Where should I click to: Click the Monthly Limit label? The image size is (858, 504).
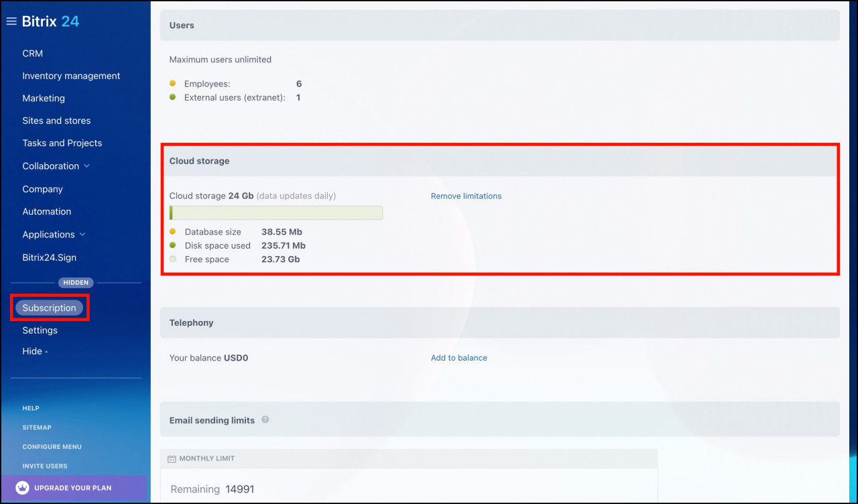207,459
